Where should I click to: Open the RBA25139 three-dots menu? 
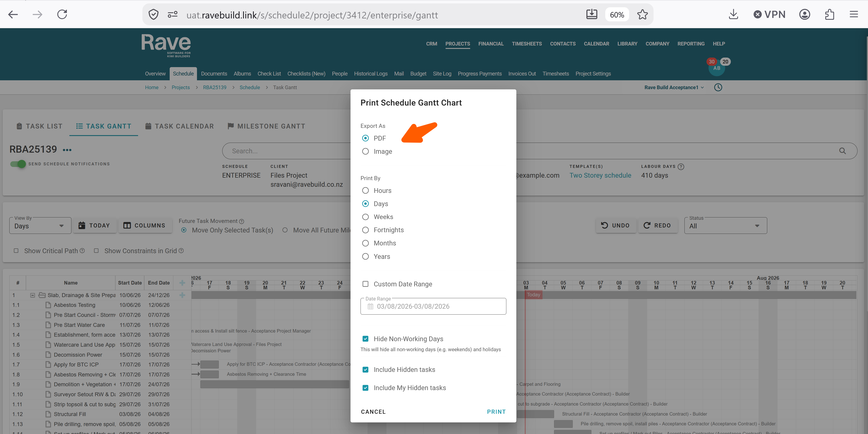[67, 150]
